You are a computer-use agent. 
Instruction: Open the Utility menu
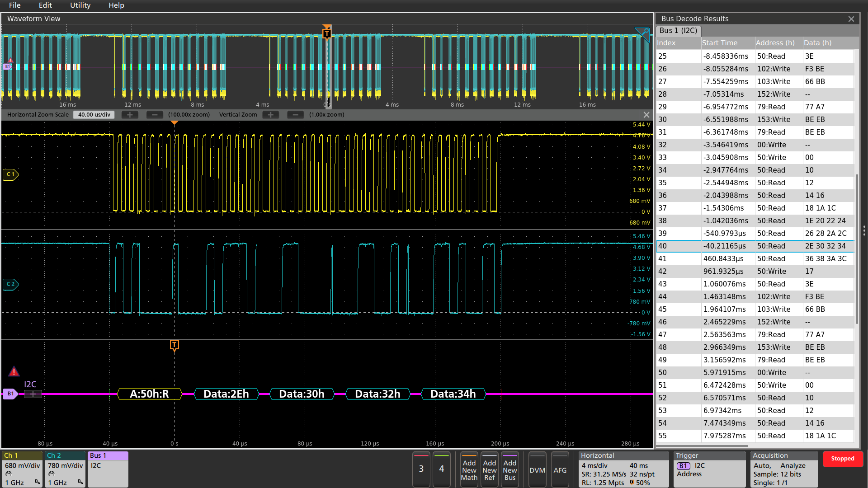pos(80,5)
